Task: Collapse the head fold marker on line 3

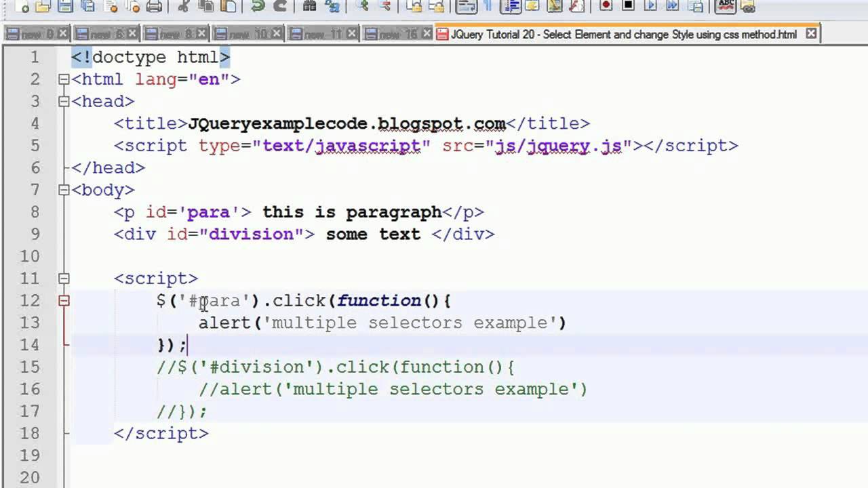Action: 64,102
